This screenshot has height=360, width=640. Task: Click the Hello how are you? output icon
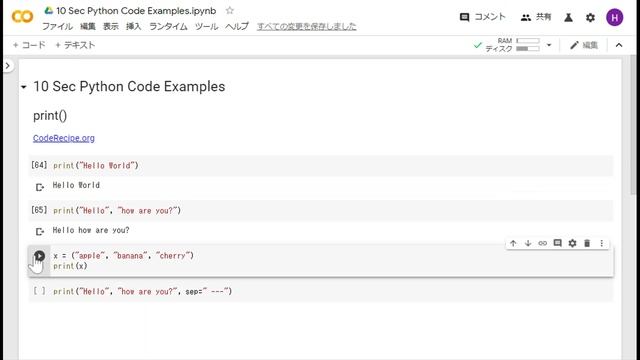pos(39,232)
